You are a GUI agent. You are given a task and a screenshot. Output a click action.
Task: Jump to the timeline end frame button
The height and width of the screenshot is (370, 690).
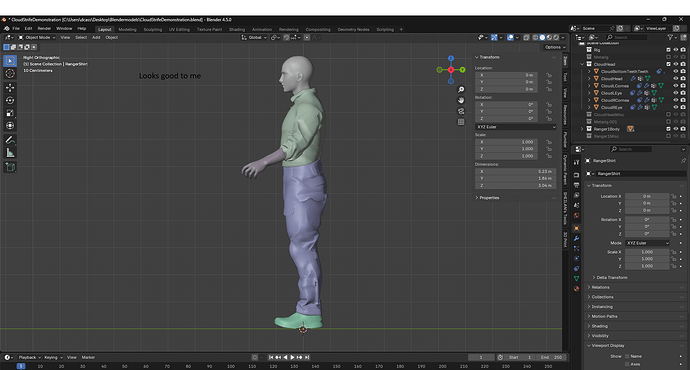coord(307,357)
